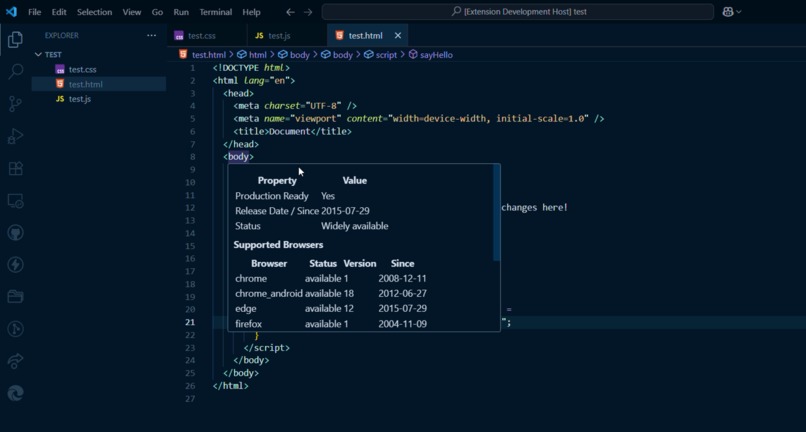The width and height of the screenshot is (806, 432).
Task: Click the closing html tag line
Action: coord(231,386)
